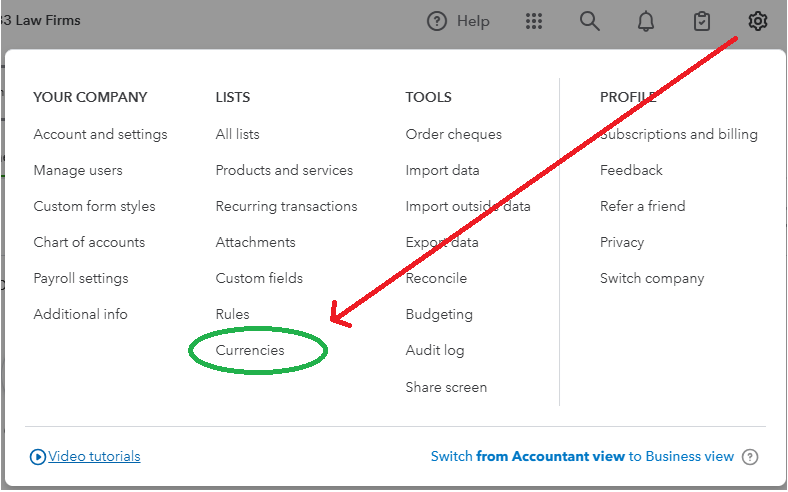The height and width of the screenshot is (492, 788).
Task: Open the clipboard tasks icon
Action: click(702, 21)
